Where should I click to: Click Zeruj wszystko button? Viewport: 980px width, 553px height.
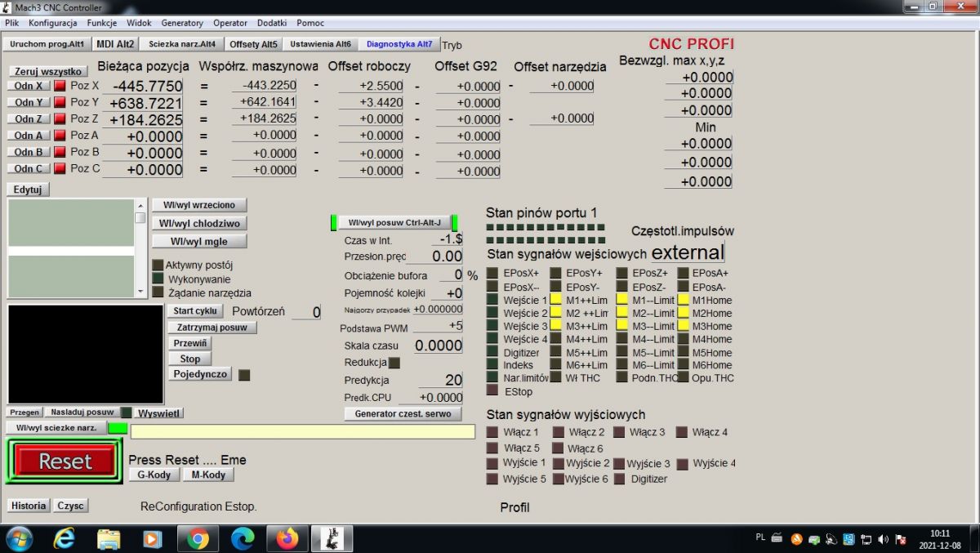coord(48,71)
